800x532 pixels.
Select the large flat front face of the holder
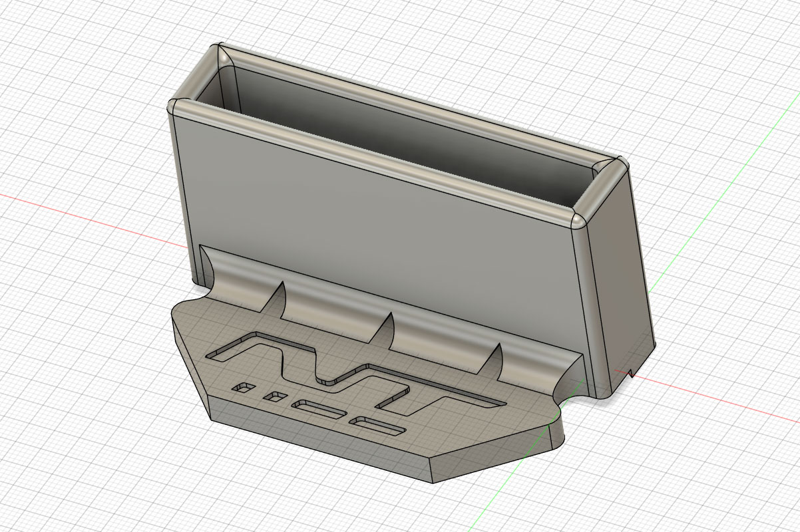click(379, 233)
